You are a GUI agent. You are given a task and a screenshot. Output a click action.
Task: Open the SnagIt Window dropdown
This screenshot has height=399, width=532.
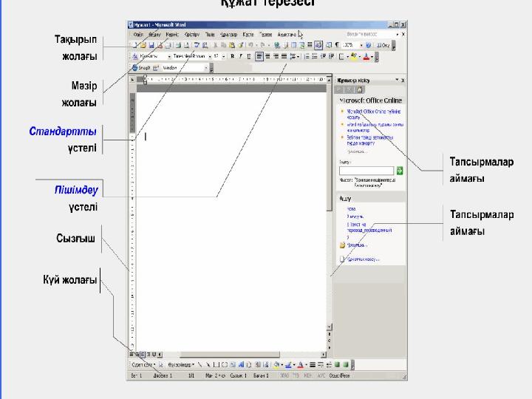point(205,68)
